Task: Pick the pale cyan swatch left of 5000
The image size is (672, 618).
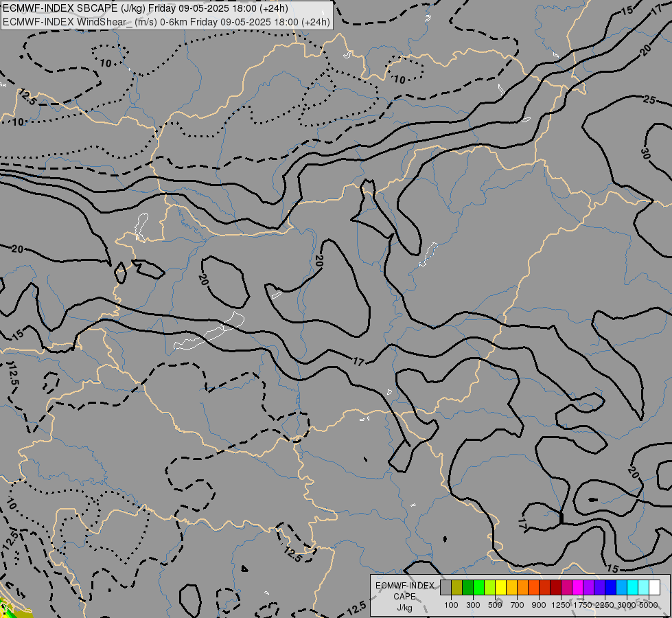Action: point(644,587)
